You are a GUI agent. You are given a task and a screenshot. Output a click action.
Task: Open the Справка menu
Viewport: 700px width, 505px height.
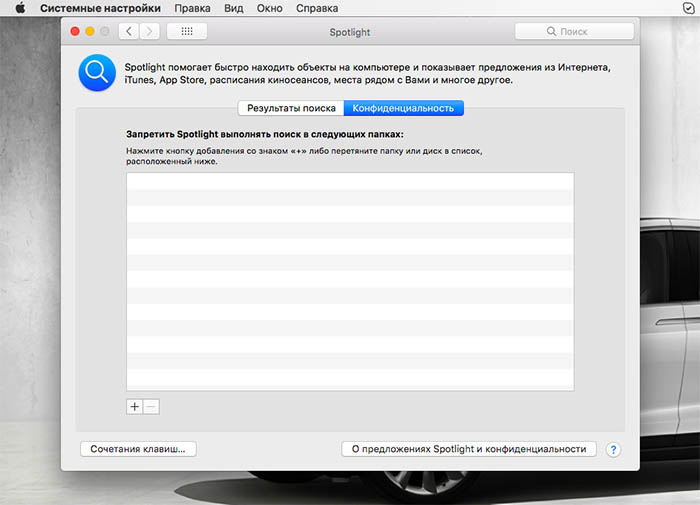click(x=317, y=8)
